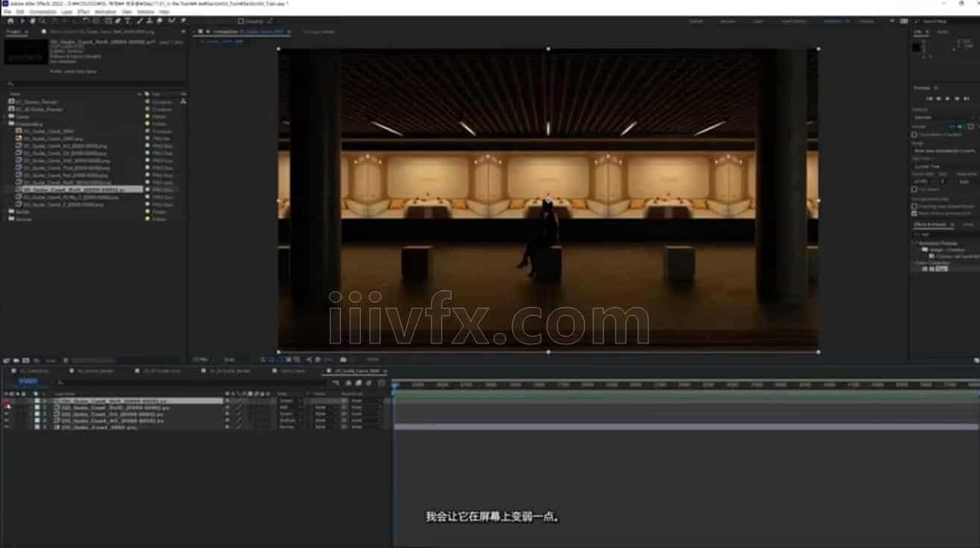Screen dimensions: 980x548
Task: Click the last timeline switch icon beside search
Action: (x=382, y=383)
